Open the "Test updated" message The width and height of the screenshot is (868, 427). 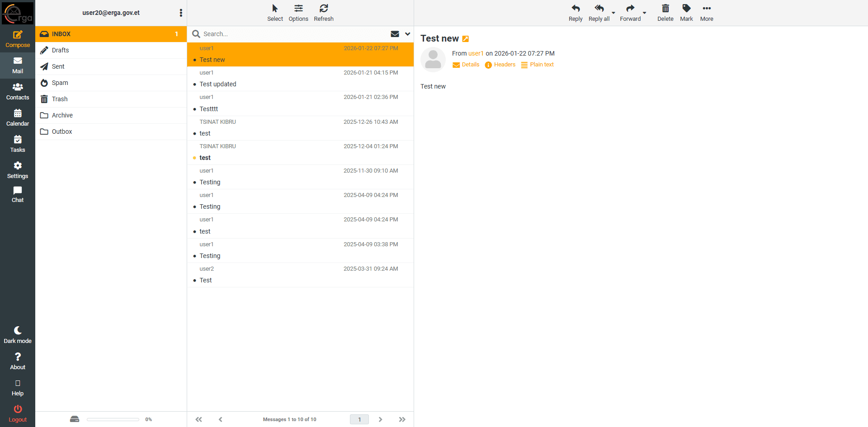point(301,79)
